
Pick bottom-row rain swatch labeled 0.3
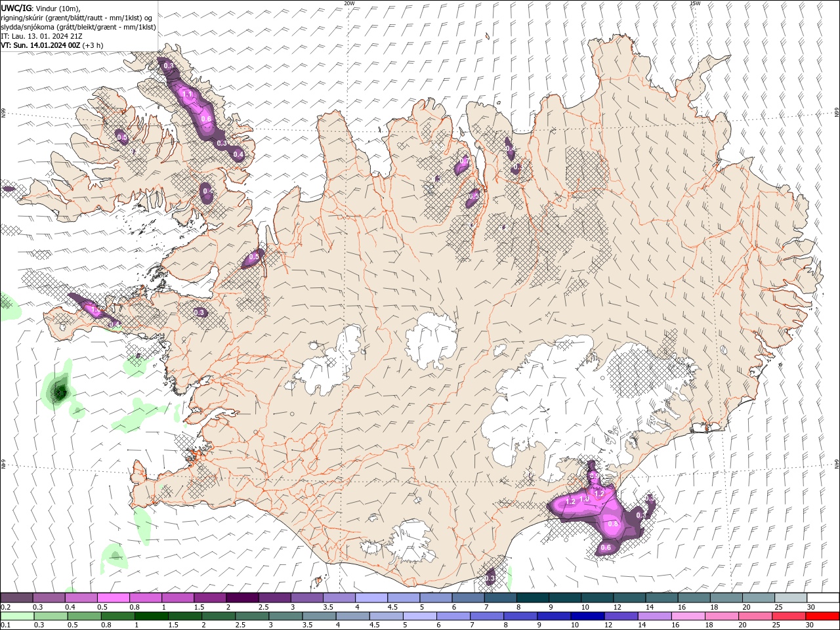tap(51, 616)
